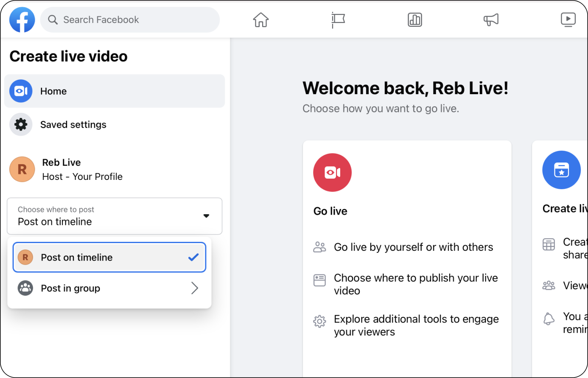Screen dimensions: 588x378
Task: Select Post on timeline option
Action: [x=109, y=257]
